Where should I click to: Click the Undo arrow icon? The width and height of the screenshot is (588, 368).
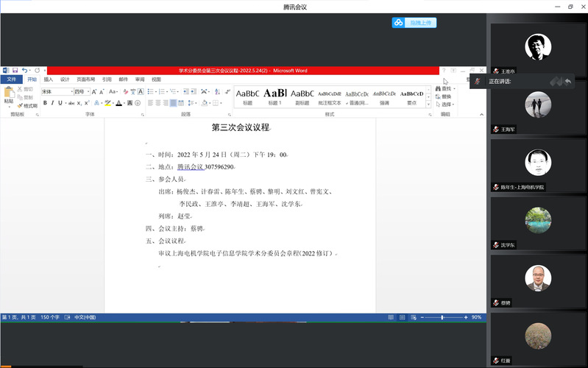[24, 71]
